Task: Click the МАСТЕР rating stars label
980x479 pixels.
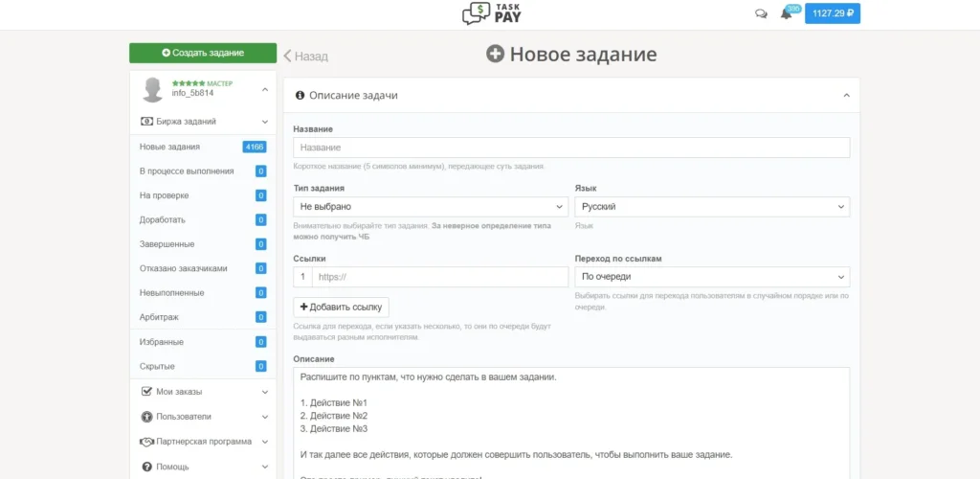Action: pyautogui.click(x=202, y=83)
